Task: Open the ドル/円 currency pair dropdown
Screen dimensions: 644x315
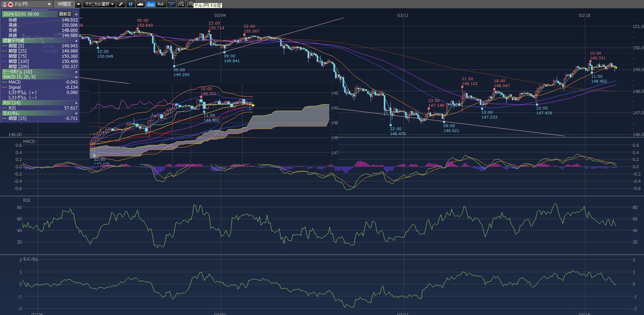Action: (x=49, y=4)
